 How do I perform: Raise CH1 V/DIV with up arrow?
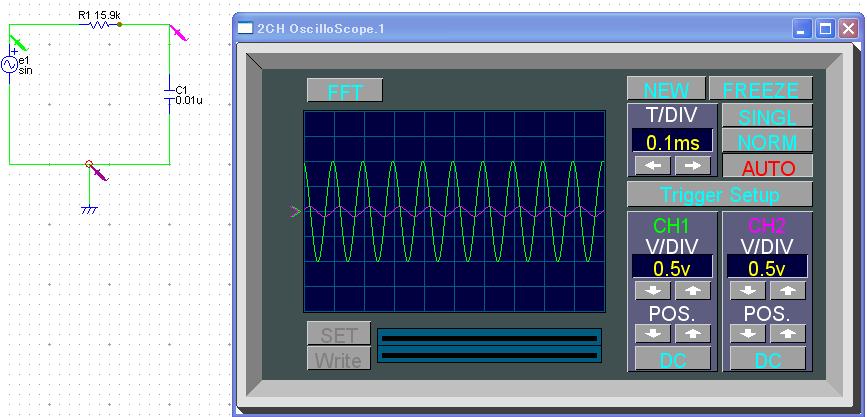click(692, 290)
